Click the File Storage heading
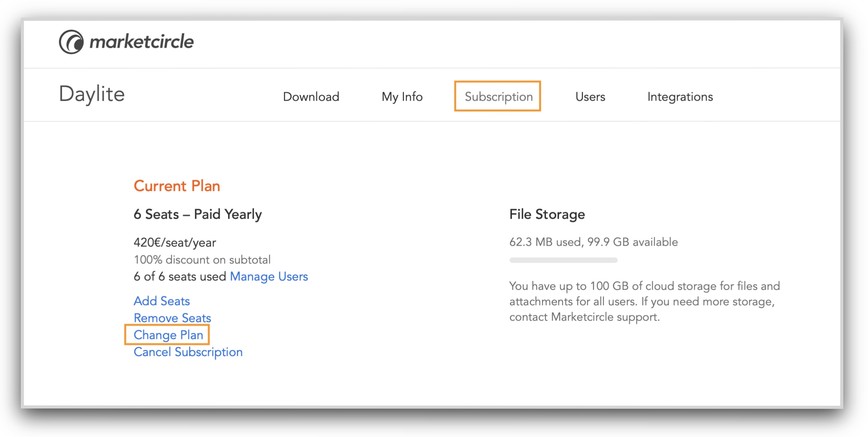 click(x=547, y=214)
